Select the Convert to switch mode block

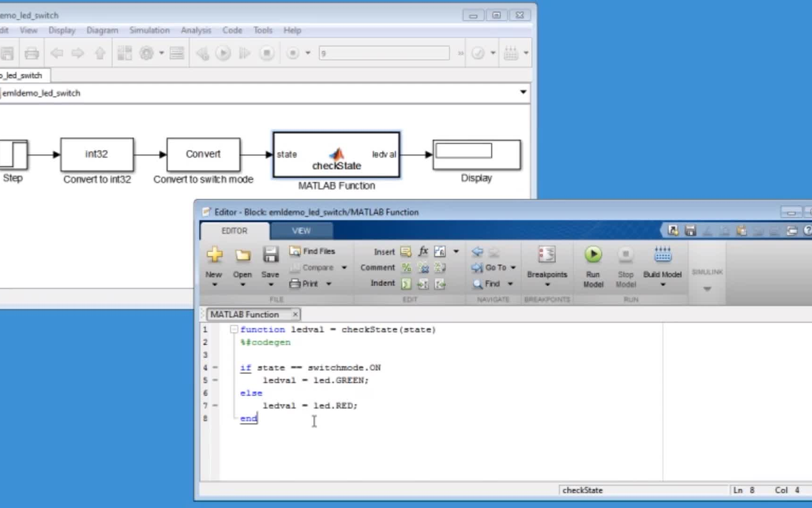tap(203, 154)
